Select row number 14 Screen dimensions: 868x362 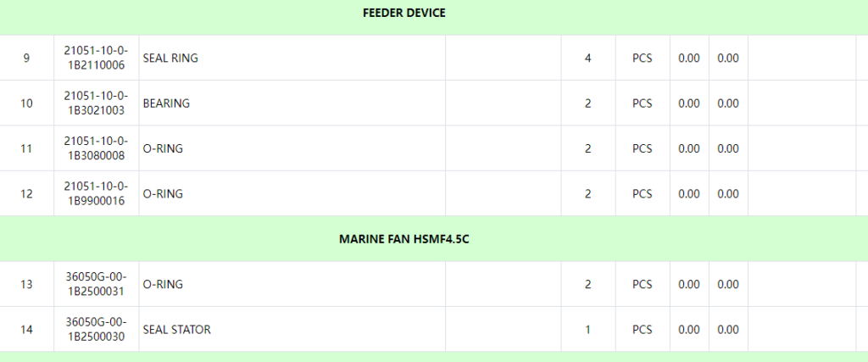pyautogui.click(x=26, y=329)
